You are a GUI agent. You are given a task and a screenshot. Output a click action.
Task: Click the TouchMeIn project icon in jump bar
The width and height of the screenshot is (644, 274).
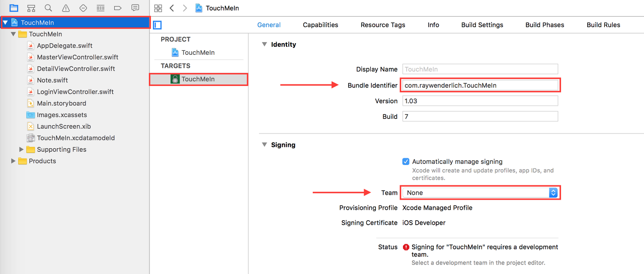[199, 8]
